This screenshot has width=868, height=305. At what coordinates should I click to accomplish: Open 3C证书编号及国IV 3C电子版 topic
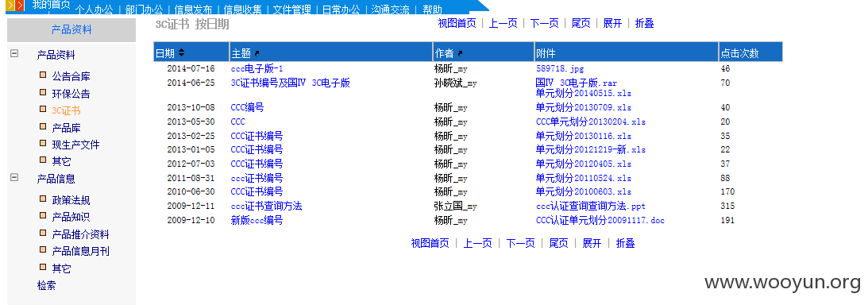pyautogui.click(x=290, y=83)
